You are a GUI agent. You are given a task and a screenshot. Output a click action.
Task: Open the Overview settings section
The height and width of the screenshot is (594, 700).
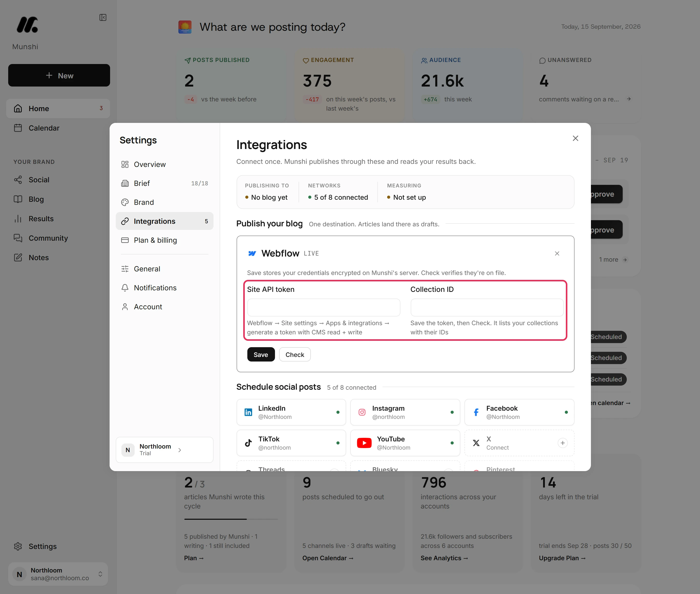click(164, 164)
